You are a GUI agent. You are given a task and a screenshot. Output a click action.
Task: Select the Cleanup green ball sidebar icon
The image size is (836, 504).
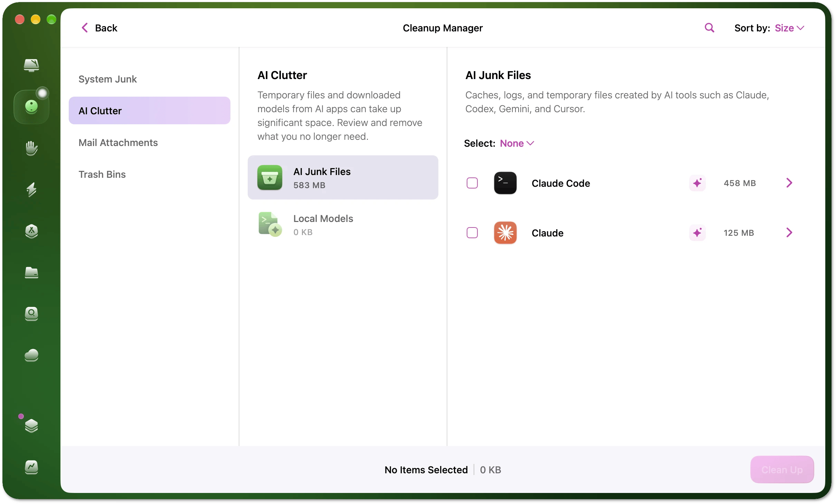pyautogui.click(x=31, y=107)
